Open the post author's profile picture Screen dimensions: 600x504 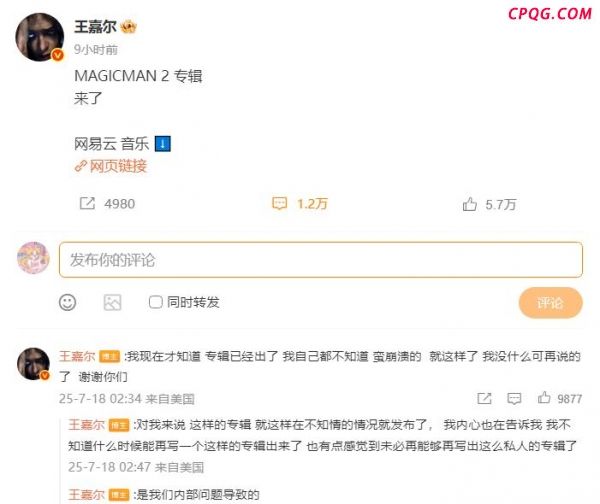40,37
